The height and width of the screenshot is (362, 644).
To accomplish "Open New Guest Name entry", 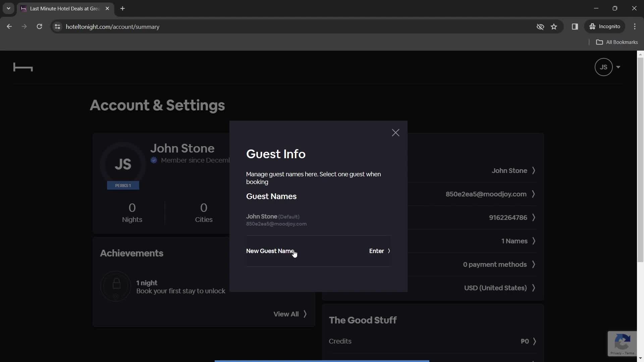I will (x=318, y=251).
